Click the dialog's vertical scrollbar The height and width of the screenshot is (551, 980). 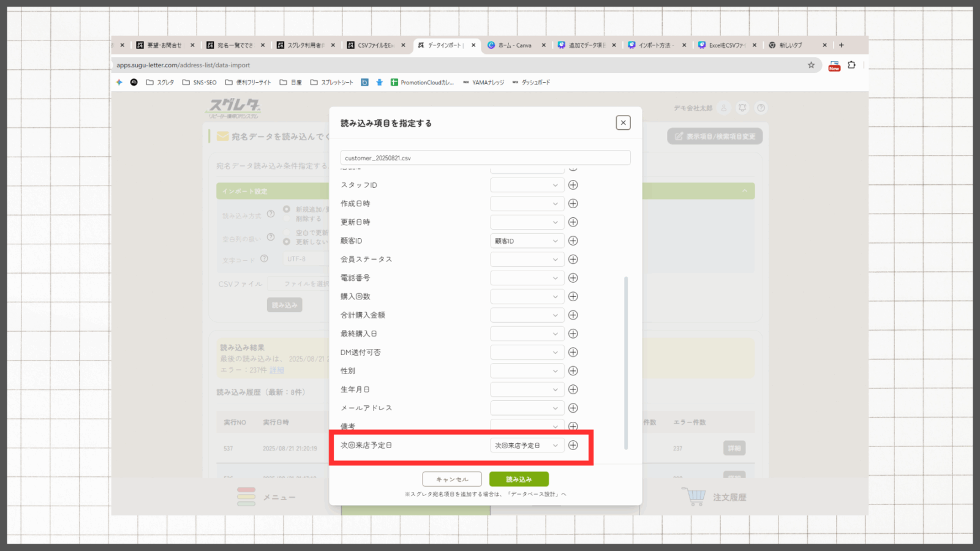pos(625,361)
